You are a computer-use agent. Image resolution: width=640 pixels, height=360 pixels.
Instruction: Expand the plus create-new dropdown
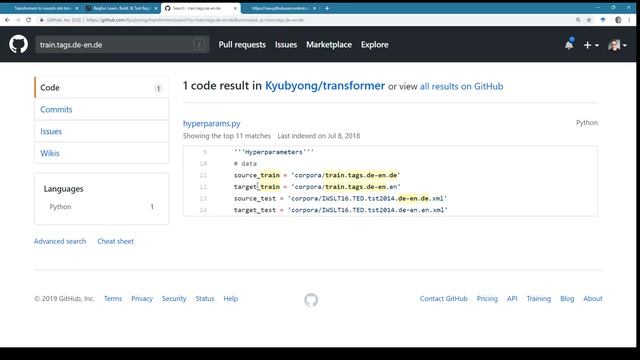[591, 45]
